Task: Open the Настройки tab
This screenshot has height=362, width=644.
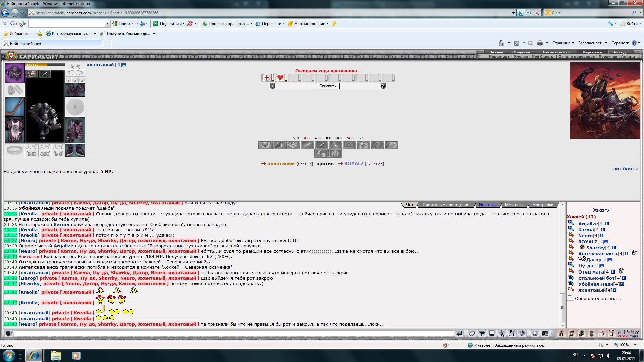Action: [x=543, y=205]
